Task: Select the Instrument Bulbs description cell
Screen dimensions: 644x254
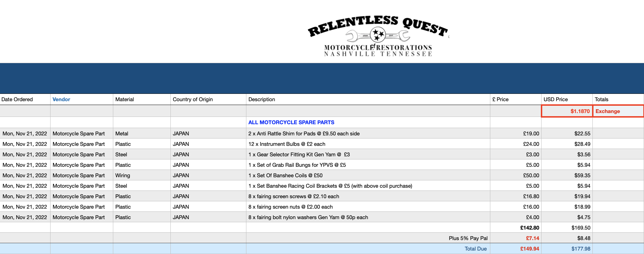Action: [368, 144]
